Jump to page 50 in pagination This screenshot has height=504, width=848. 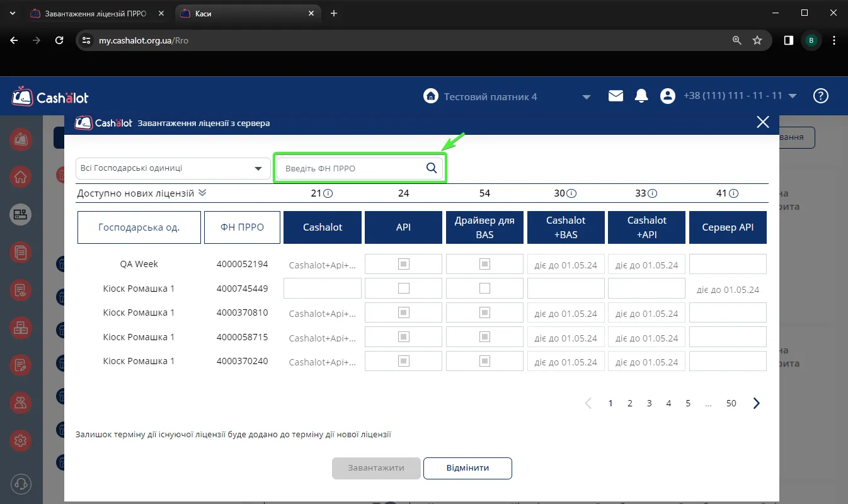pyautogui.click(x=731, y=403)
